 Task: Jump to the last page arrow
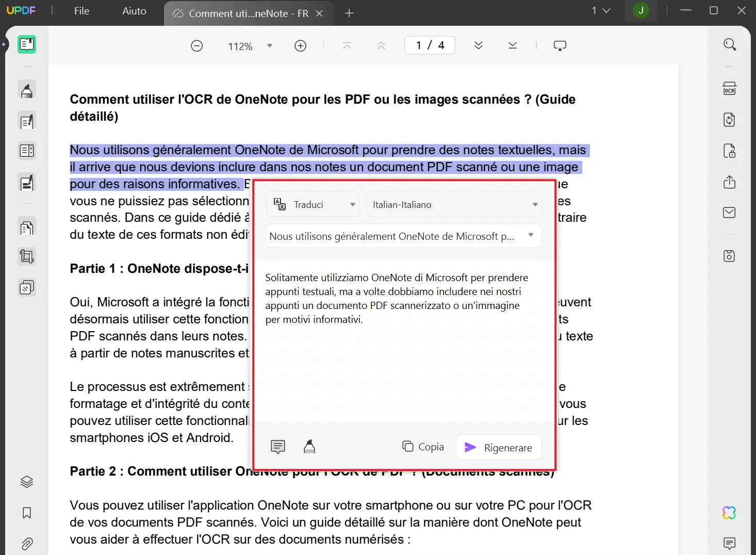click(513, 45)
